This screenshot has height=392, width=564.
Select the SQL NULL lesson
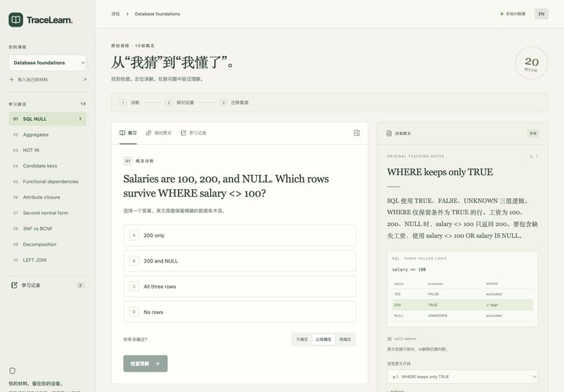pyautogui.click(x=48, y=119)
